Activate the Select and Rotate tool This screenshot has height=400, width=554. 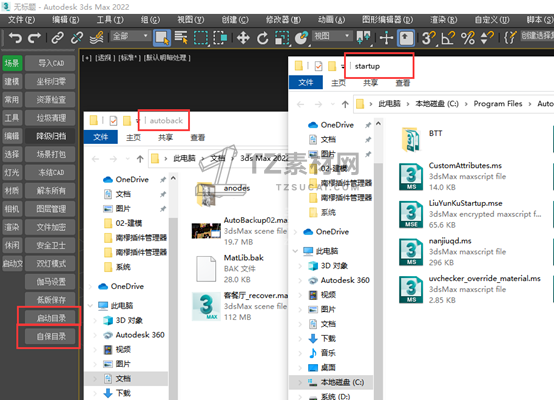[x=263, y=37]
